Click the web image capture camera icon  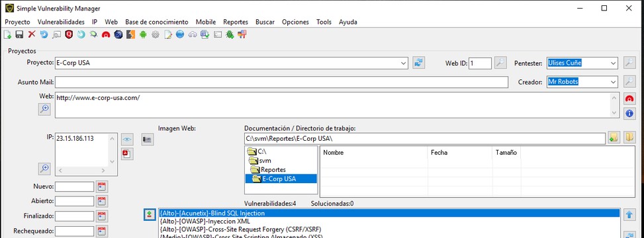[148, 139]
